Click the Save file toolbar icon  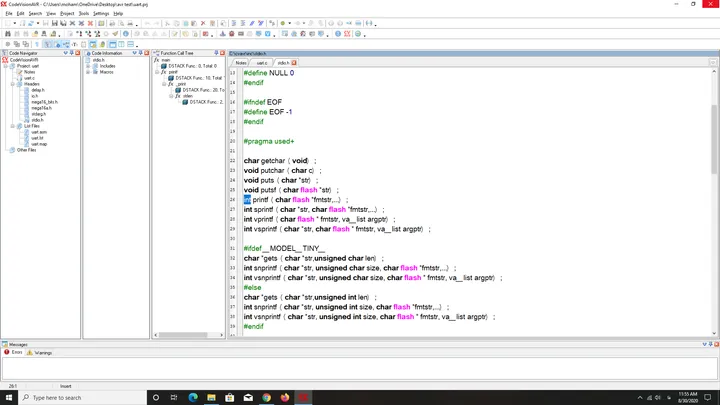(x=55, y=23)
